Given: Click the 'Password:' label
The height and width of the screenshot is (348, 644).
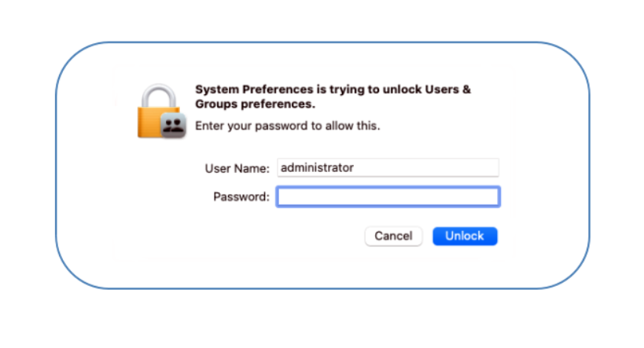Looking at the screenshot, I should click(241, 196).
